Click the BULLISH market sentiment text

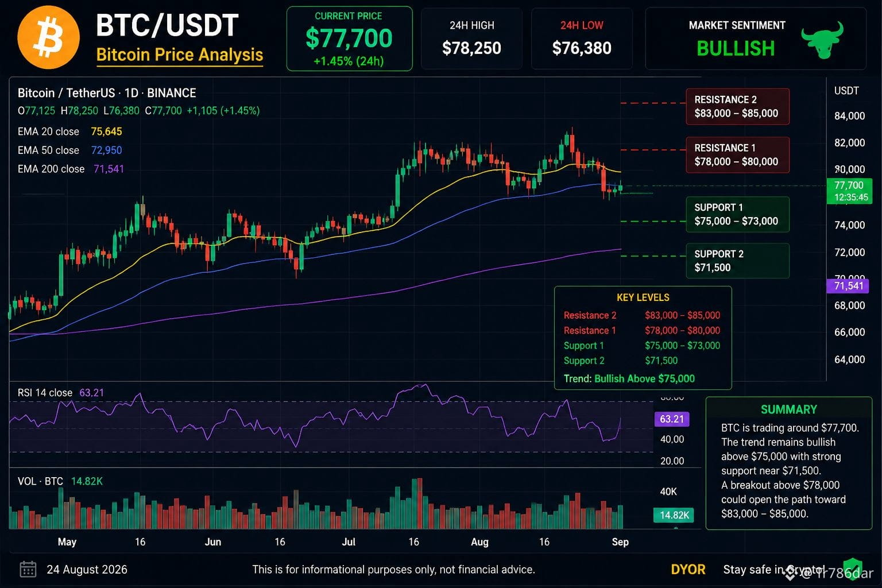coord(736,49)
